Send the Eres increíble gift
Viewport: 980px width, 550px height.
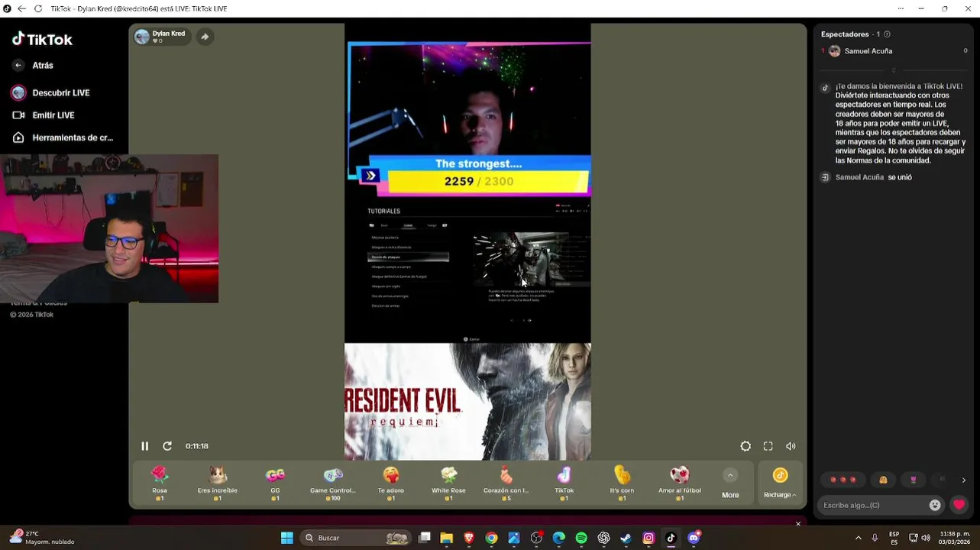coord(218,484)
